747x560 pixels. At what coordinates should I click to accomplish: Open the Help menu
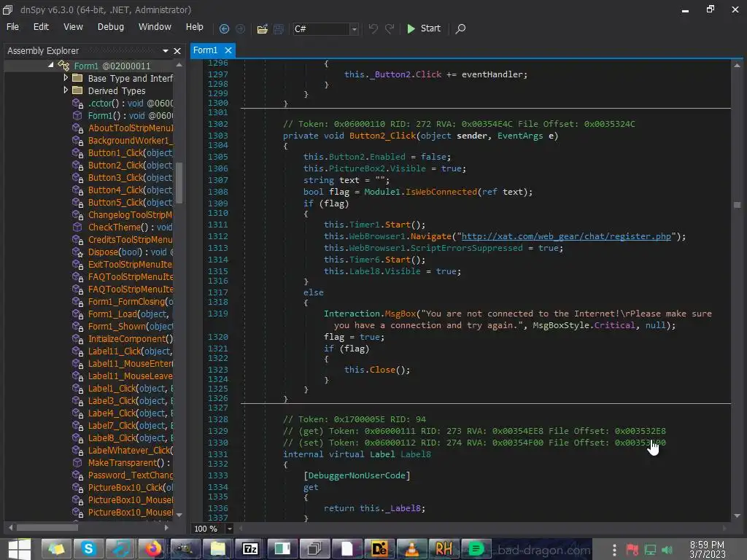tap(194, 27)
